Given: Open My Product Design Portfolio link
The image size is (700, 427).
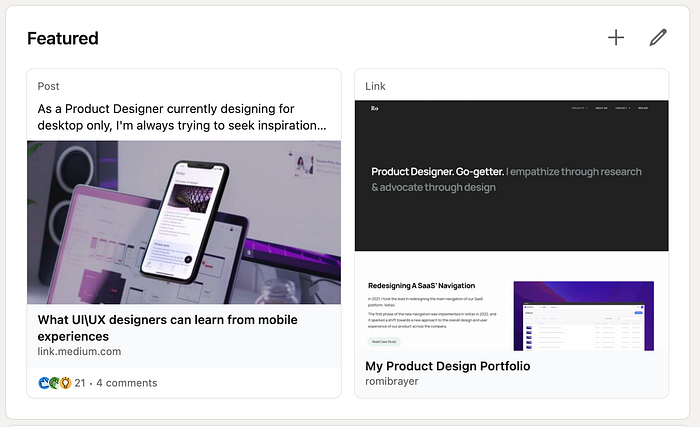Looking at the screenshot, I should (x=448, y=366).
